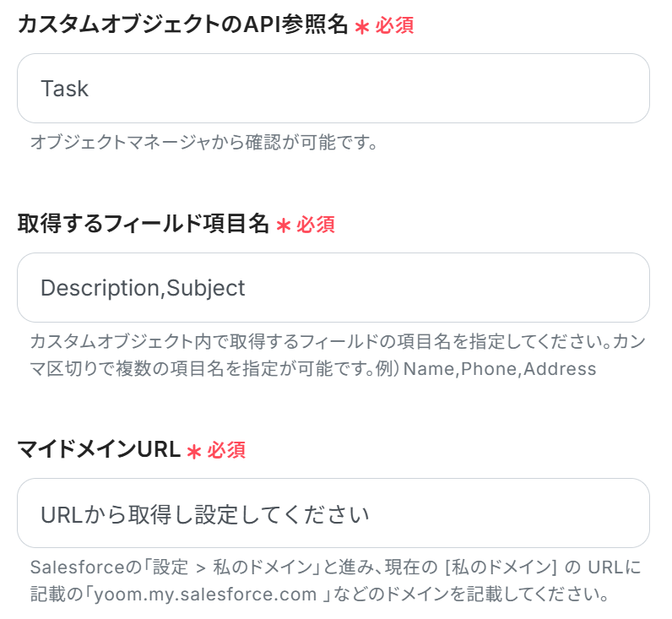The image size is (672, 619).
Task: Click the word Description inside the field
Action: tap(100, 288)
